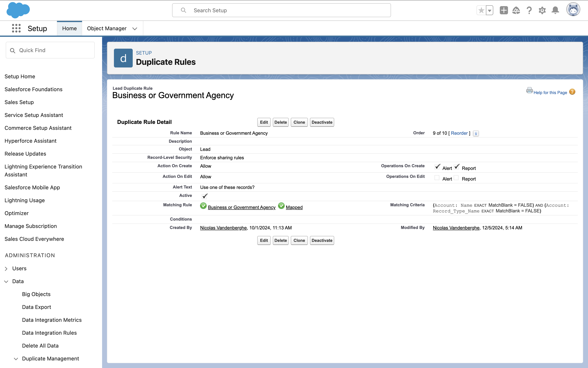Open Sales Cloud Everywhere in sidebar
Viewport: 588px width, 368px height.
coord(34,239)
